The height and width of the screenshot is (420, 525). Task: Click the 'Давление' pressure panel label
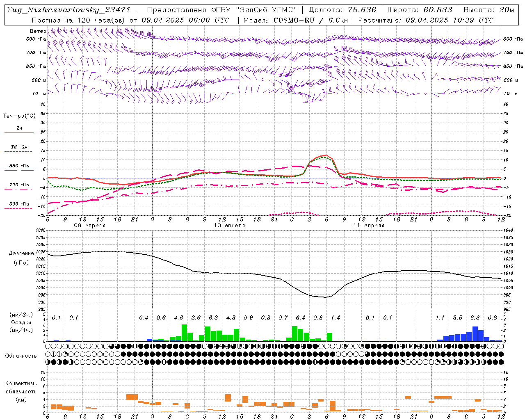[x=21, y=253]
